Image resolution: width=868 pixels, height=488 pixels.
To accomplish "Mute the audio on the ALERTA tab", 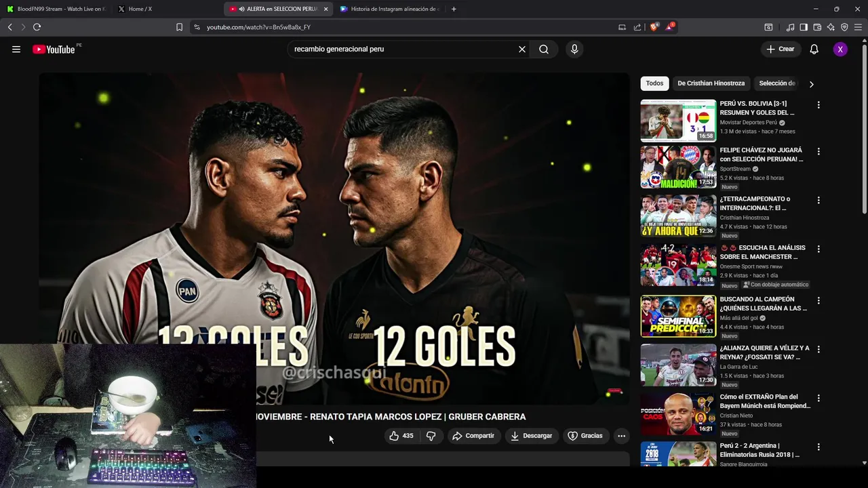I will coord(242,9).
